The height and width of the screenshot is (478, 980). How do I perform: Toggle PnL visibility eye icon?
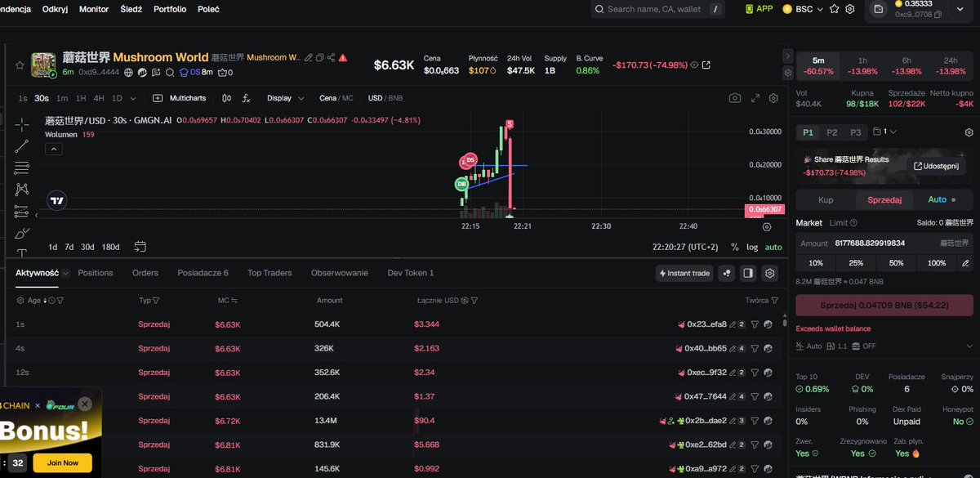(694, 65)
